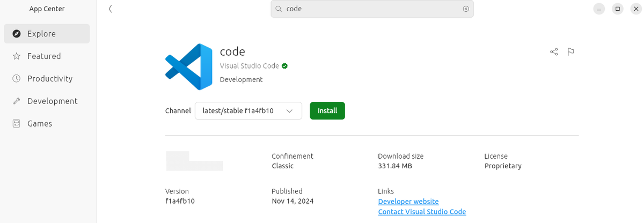This screenshot has height=223, width=644.
Task: Open the Developer website link
Action: coord(408,202)
